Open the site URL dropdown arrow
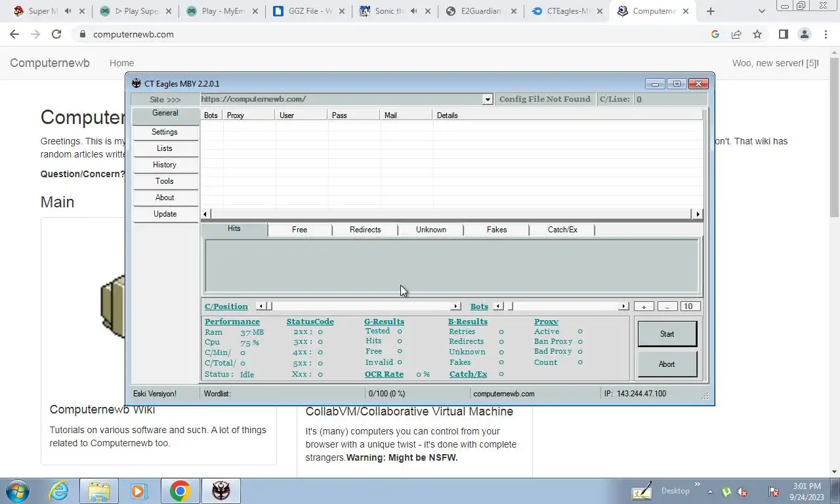Screen dimensions: 840x504 488,99
